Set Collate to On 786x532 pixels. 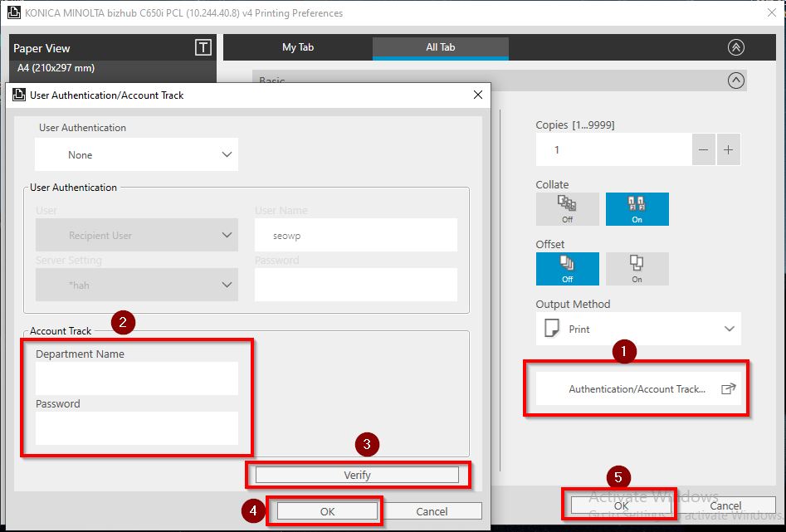[x=637, y=209]
